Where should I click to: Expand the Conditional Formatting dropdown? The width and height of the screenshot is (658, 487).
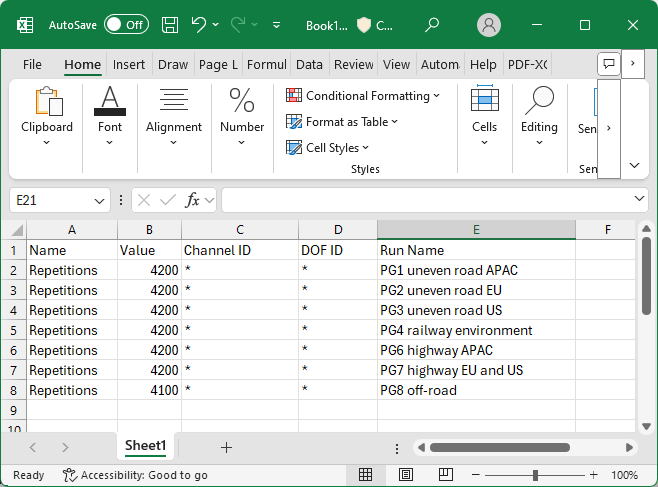pyautogui.click(x=363, y=96)
